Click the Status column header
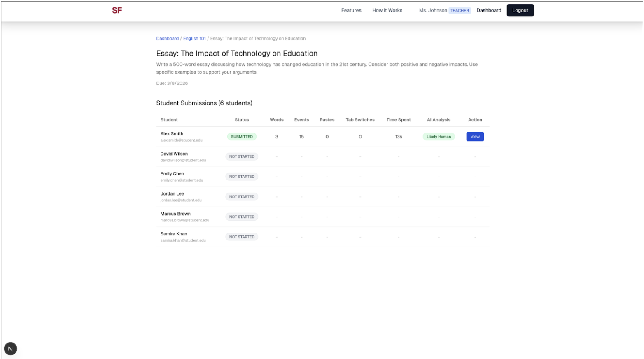The height and width of the screenshot is (359, 644). (x=242, y=120)
